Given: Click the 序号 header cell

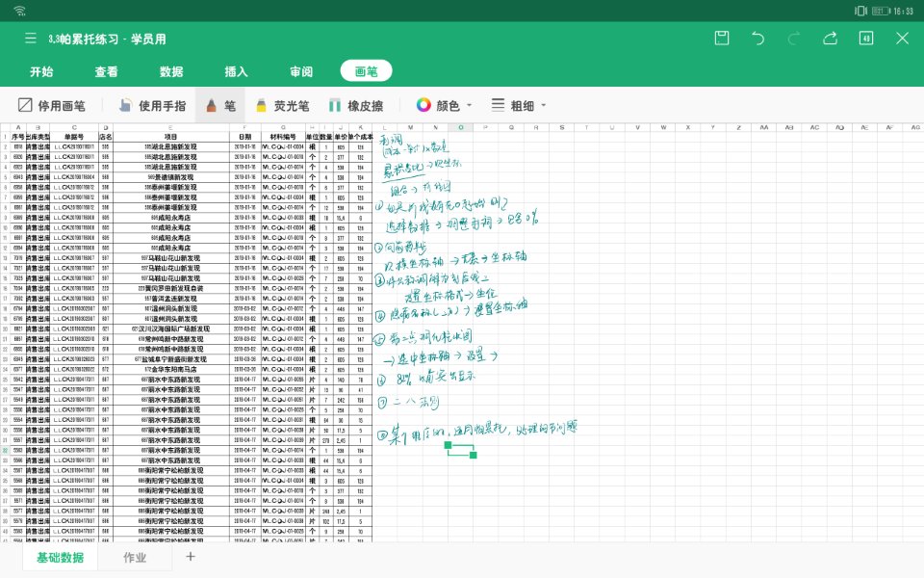Looking at the screenshot, I should (18, 136).
